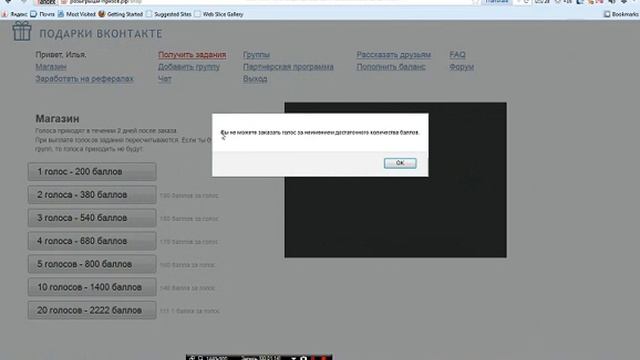This screenshot has height=360, width=640.
Task: Click OK in the alert dialog
Action: pyautogui.click(x=400, y=163)
